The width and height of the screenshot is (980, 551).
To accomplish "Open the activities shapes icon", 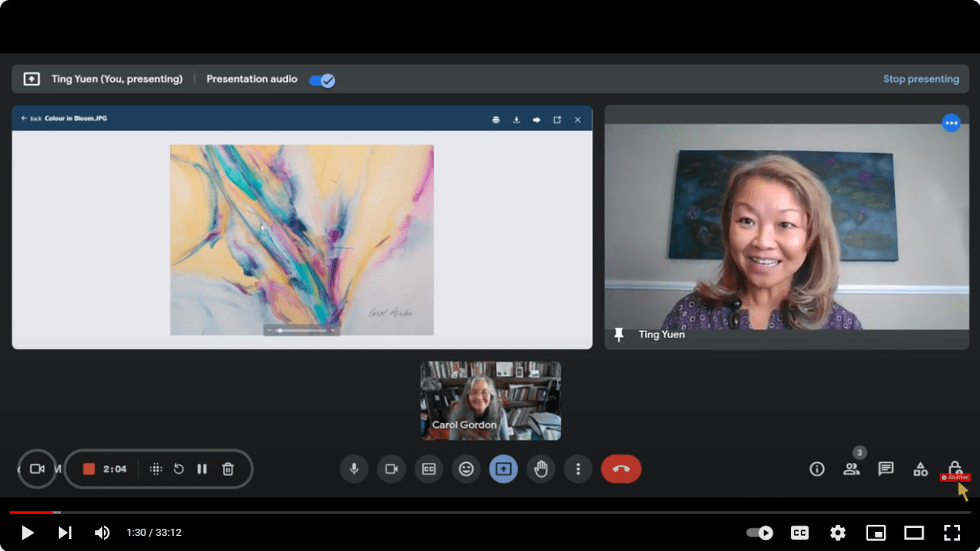I will tap(920, 469).
